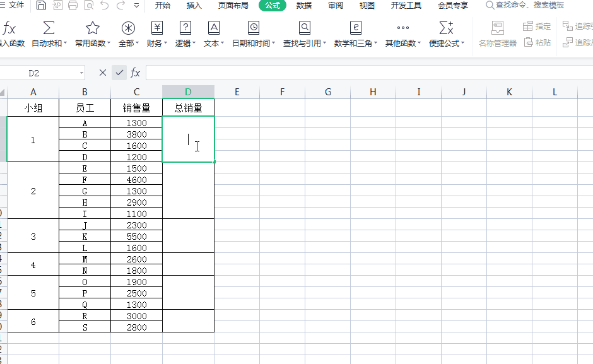Open Date and Time functions clock icon
This screenshot has width=593, height=364.
click(254, 28)
